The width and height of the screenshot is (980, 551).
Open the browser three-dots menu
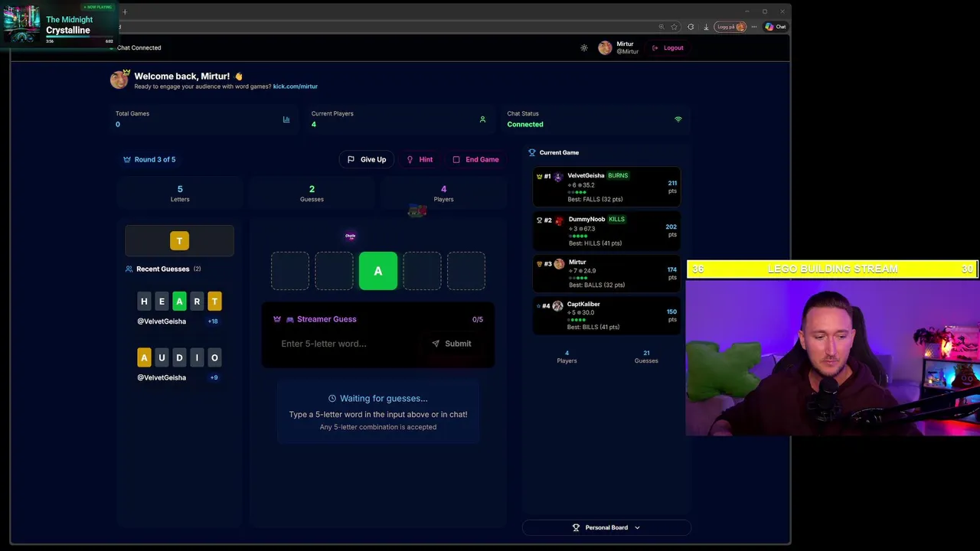pos(754,27)
